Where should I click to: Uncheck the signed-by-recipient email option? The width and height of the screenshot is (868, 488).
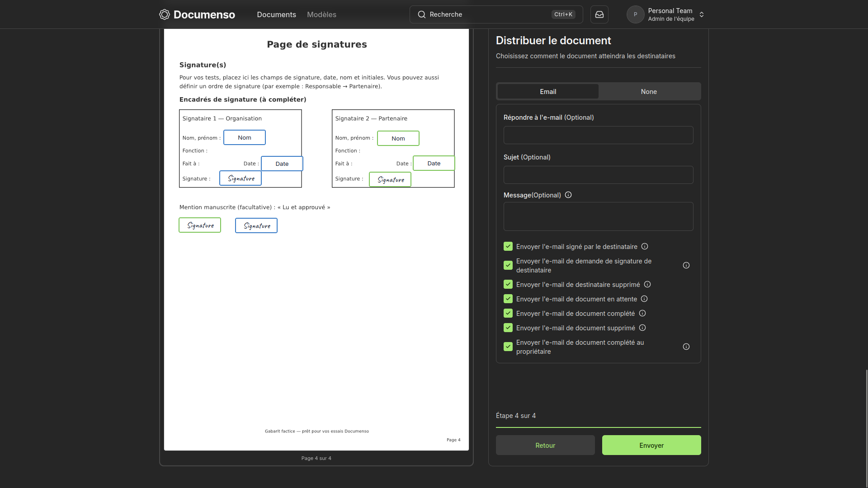pos(508,246)
